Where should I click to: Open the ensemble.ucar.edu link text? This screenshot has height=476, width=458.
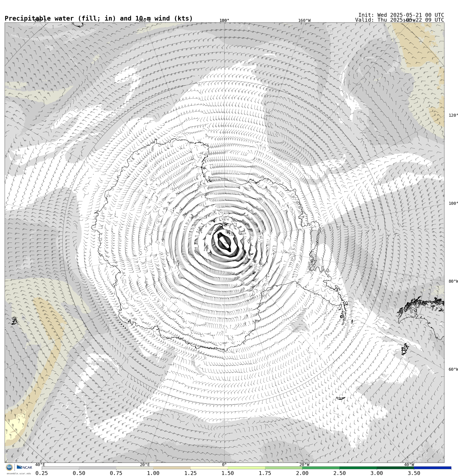[19, 474]
